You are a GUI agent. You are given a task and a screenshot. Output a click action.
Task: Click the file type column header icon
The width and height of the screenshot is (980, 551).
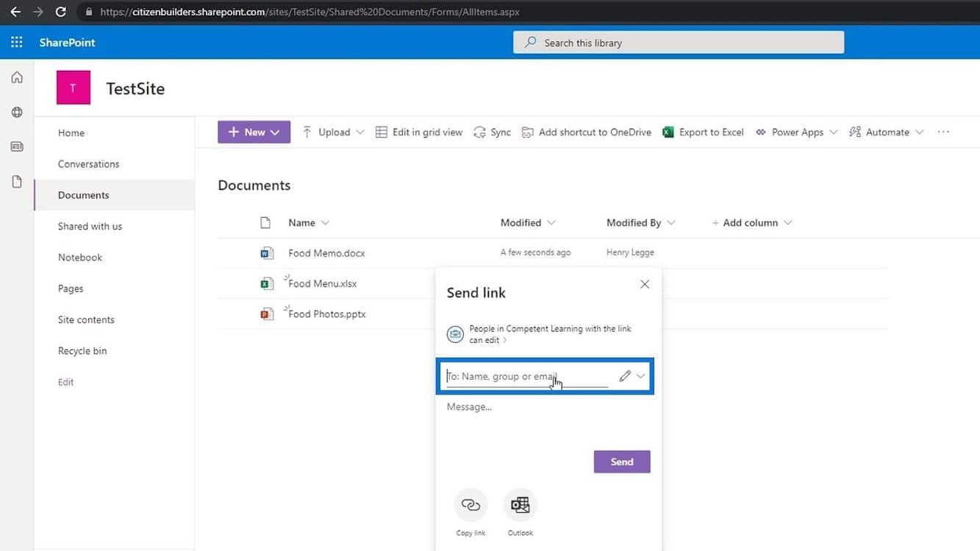266,223
